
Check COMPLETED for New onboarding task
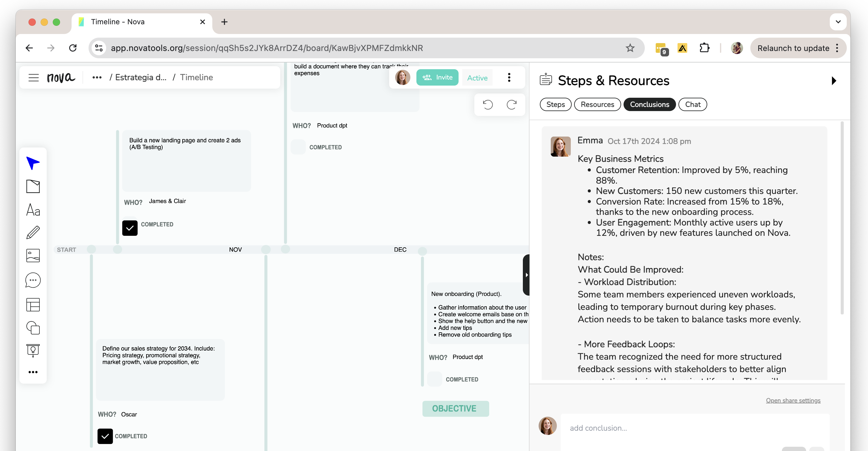(435, 379)
